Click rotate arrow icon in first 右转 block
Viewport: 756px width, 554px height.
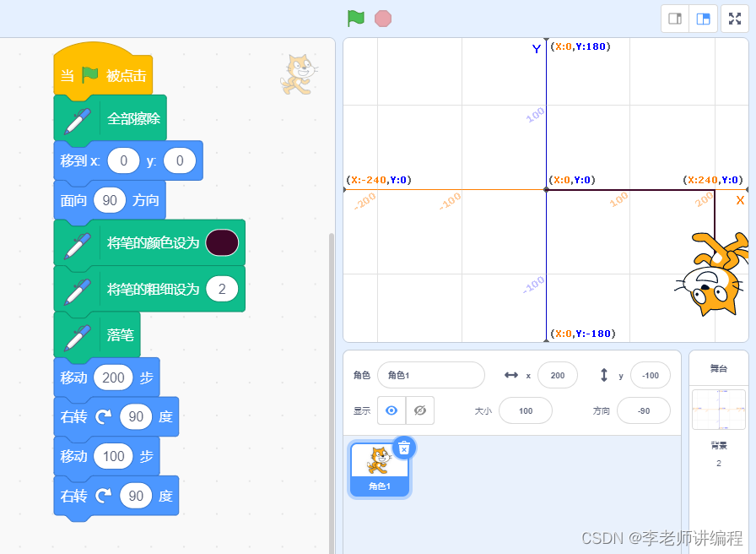tap(104, 416)
